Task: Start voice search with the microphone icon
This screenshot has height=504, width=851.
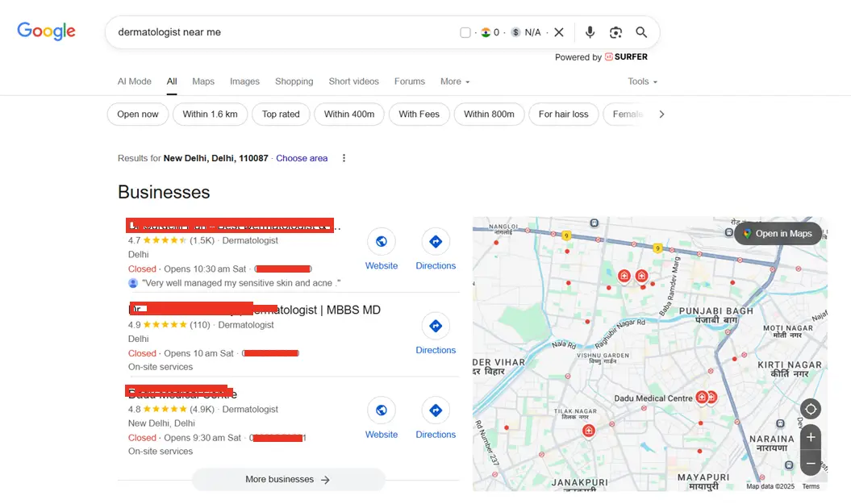Action: 590,32
